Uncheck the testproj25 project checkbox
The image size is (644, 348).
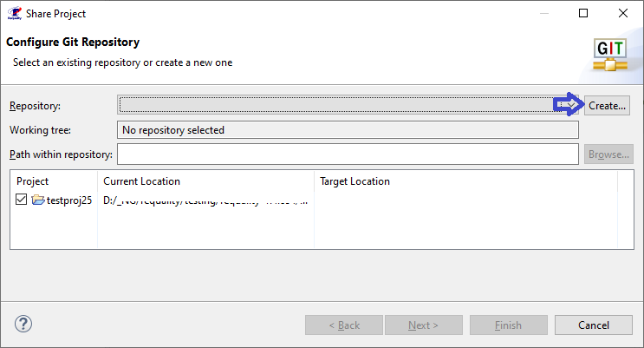click(x=21, y=200)
